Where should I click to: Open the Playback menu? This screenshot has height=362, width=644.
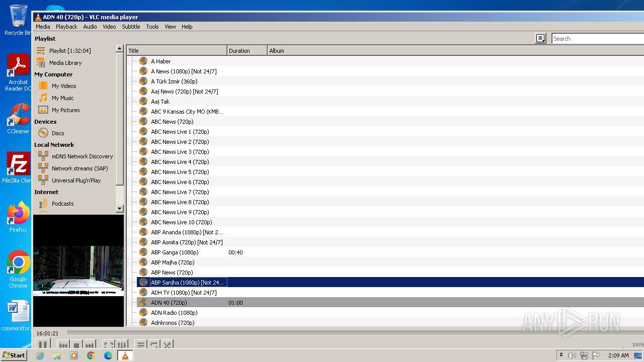click(66, 27)
